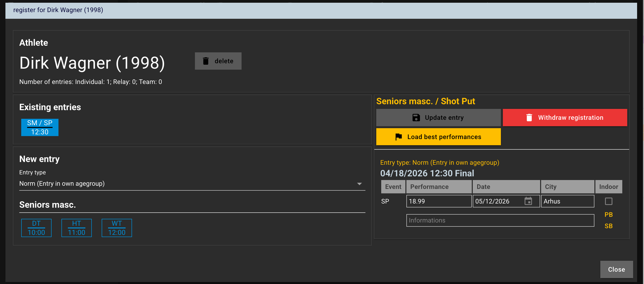Viewport: 644px width, 284px height.
Task: Tick the Indoor checkbox
Action: 608,201
